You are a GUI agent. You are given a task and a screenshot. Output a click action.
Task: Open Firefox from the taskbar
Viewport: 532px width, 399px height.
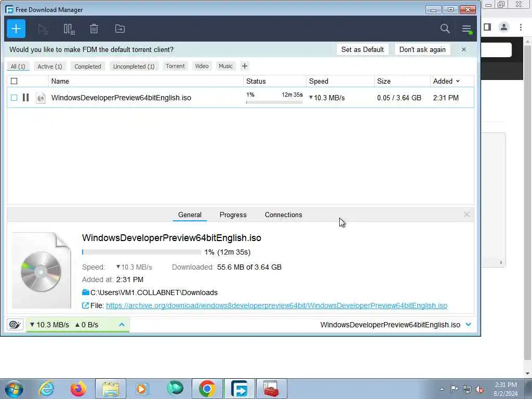78,389
